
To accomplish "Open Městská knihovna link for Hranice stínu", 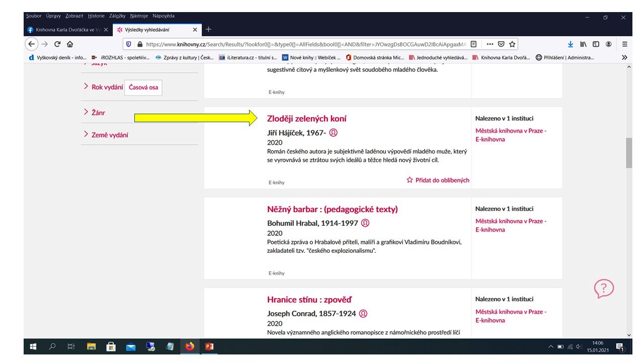I will coord(511,316).
